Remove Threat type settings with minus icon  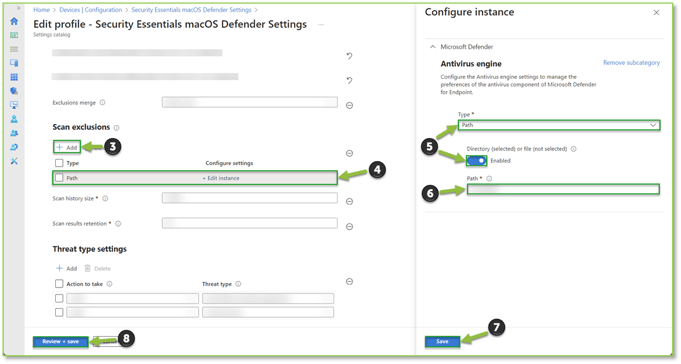coord(349,281)
